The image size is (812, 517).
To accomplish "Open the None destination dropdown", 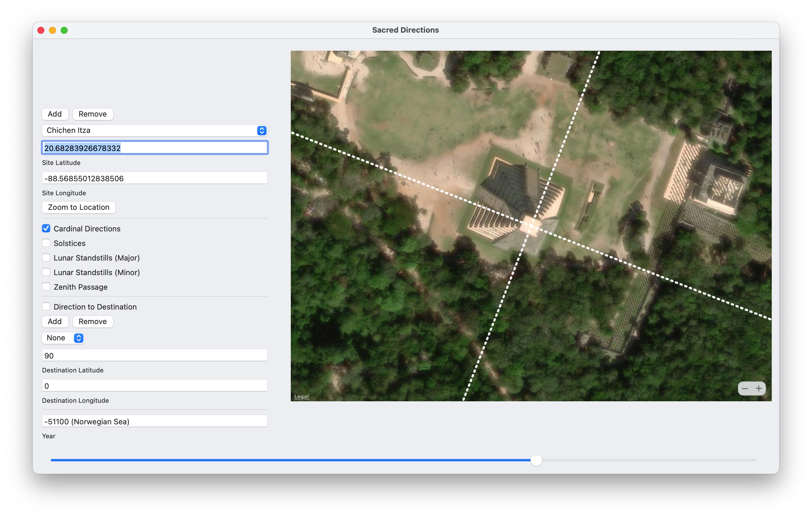I will coord(58,338).
